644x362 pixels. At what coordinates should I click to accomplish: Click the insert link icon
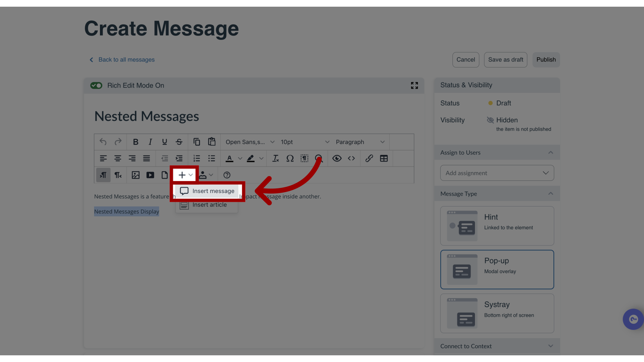click(x=368, y=158)
